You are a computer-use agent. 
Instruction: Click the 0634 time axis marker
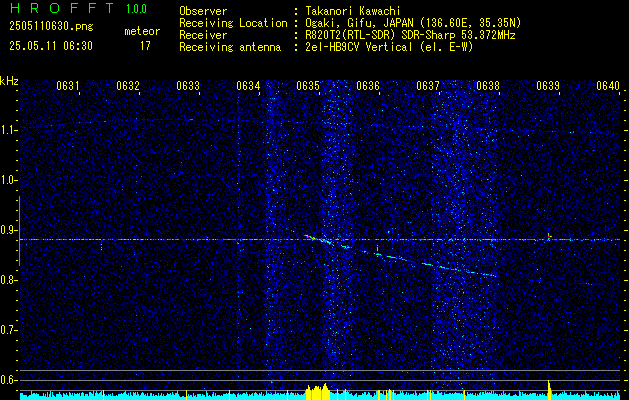pos(248,86)
